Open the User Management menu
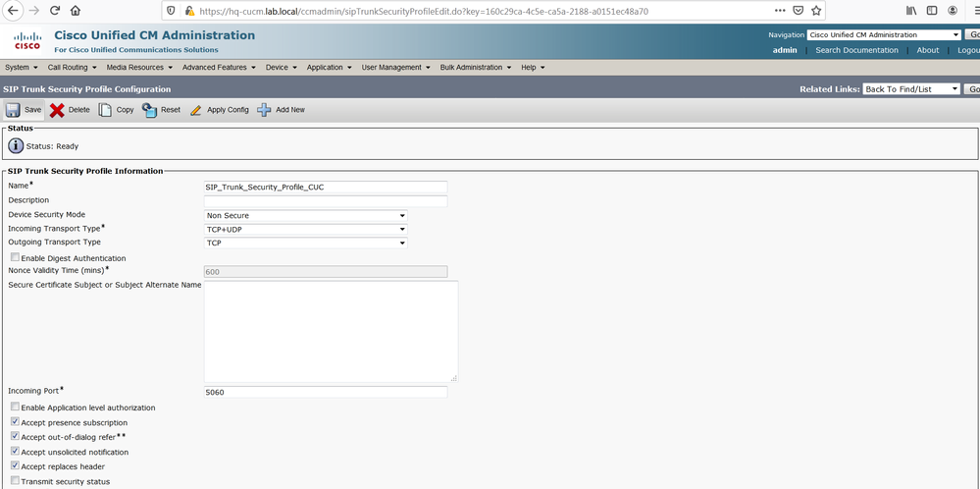 (395, 68)
